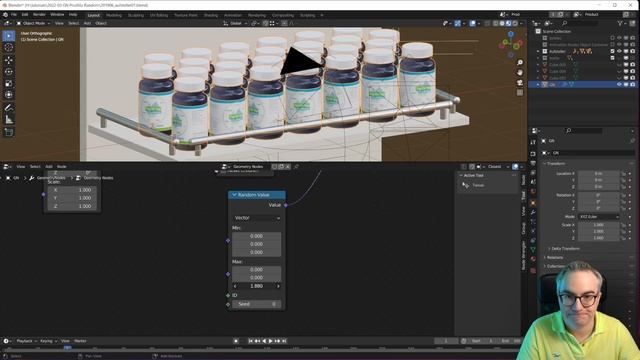Select the Cursor tool in viewport toolbar
This screenshot has height=360, width=640.
[9, 48]
